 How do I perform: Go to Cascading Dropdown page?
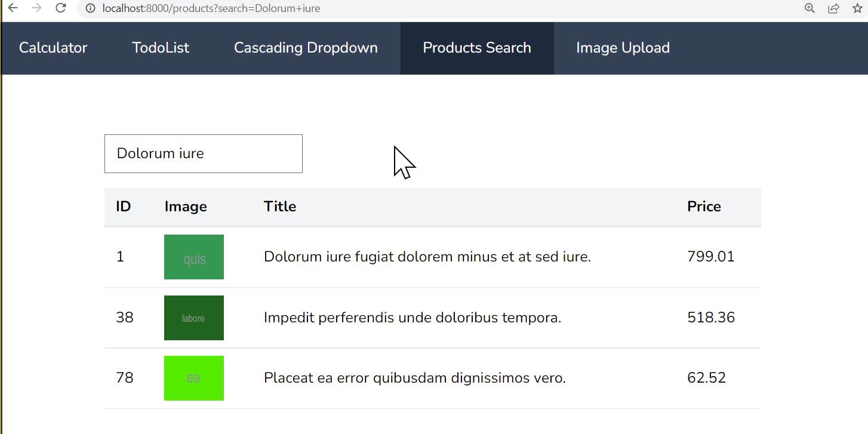point(306,48)
